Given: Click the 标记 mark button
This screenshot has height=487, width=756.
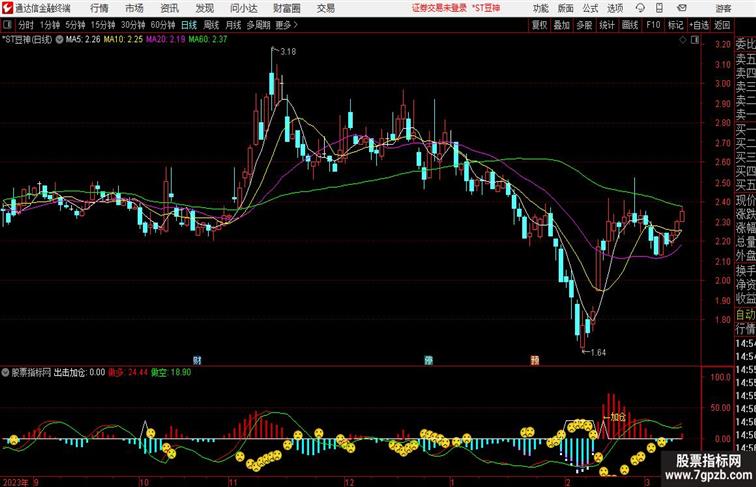Looking at the screenshot, I should coord(675,25).
